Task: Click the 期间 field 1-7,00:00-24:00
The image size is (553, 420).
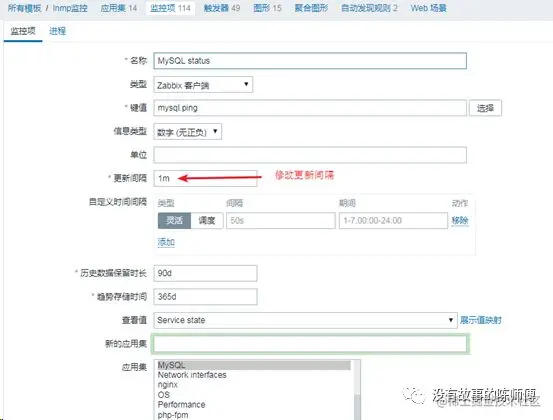Action: point(393,221)
